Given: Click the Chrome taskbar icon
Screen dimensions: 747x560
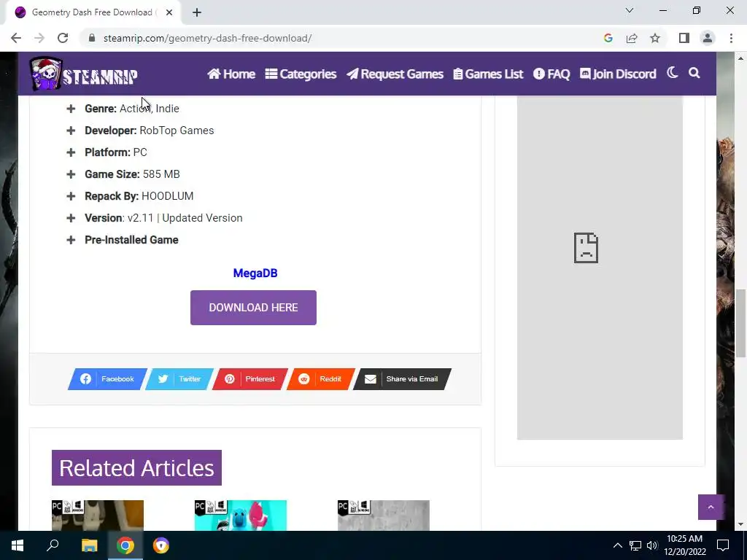Looking at the screenshot, I should point(125,545).
